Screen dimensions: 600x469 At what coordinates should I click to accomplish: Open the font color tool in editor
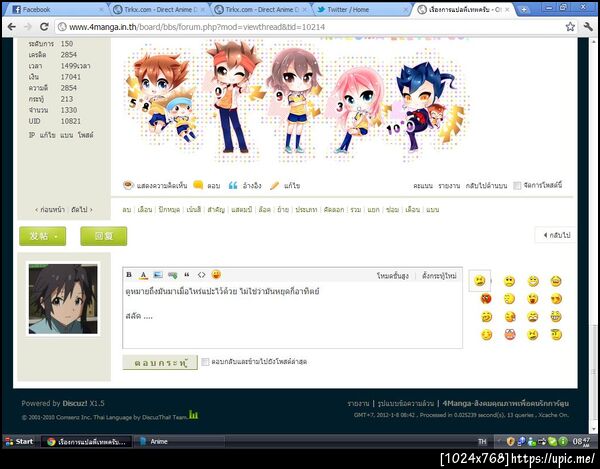pos(143,275)
